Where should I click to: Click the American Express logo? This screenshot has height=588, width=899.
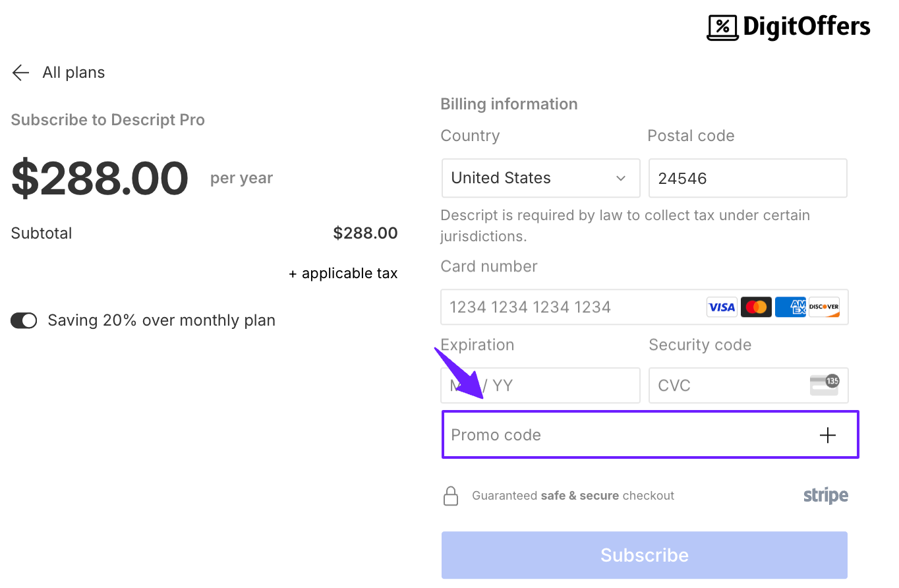[x=790, y=307]
